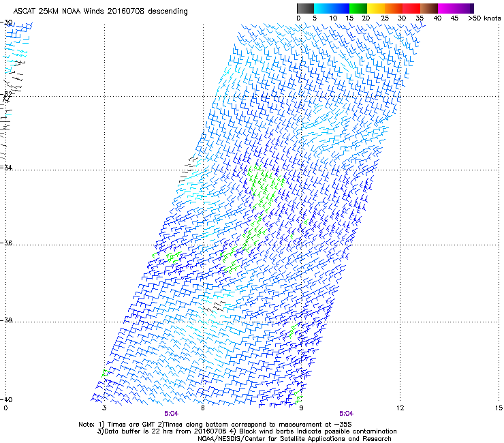Click the NOAA/NESDIS credit line
504x443 pixels.
point(294,439)
